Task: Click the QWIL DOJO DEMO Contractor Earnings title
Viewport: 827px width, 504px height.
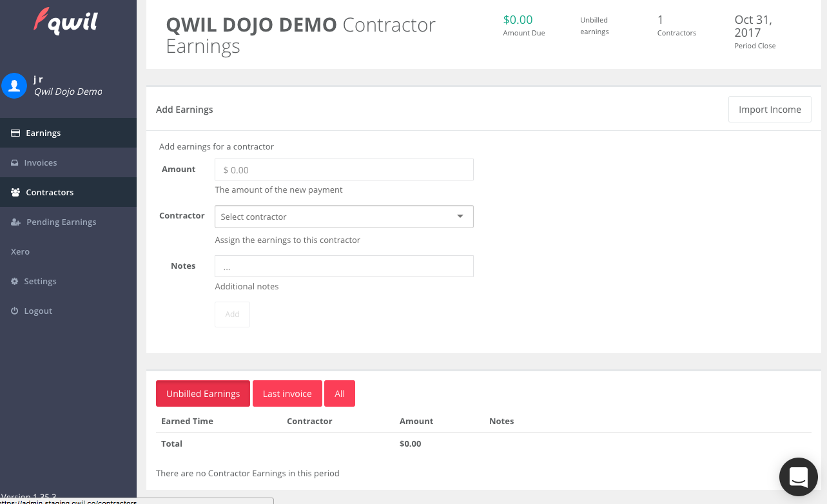Action: click(301, 35)
